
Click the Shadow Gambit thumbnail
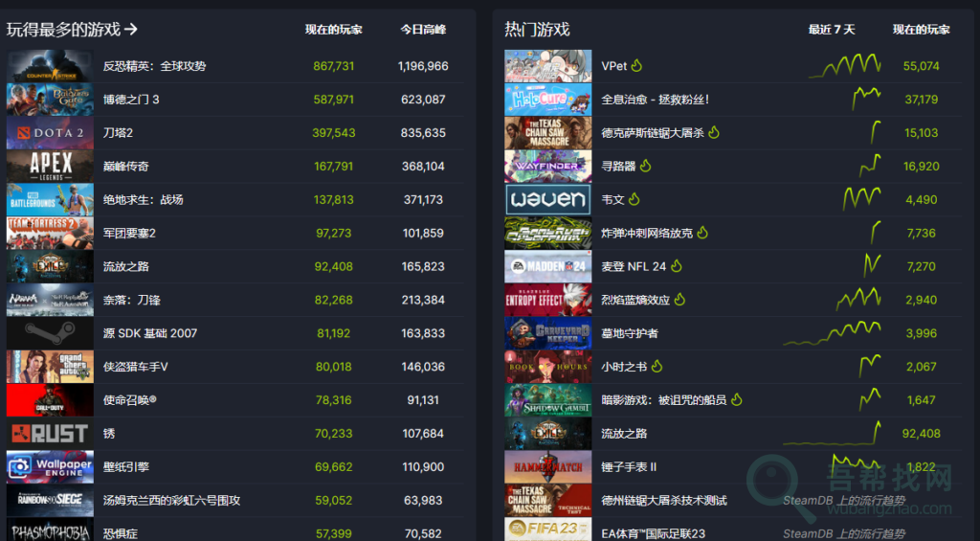[548, 400]
